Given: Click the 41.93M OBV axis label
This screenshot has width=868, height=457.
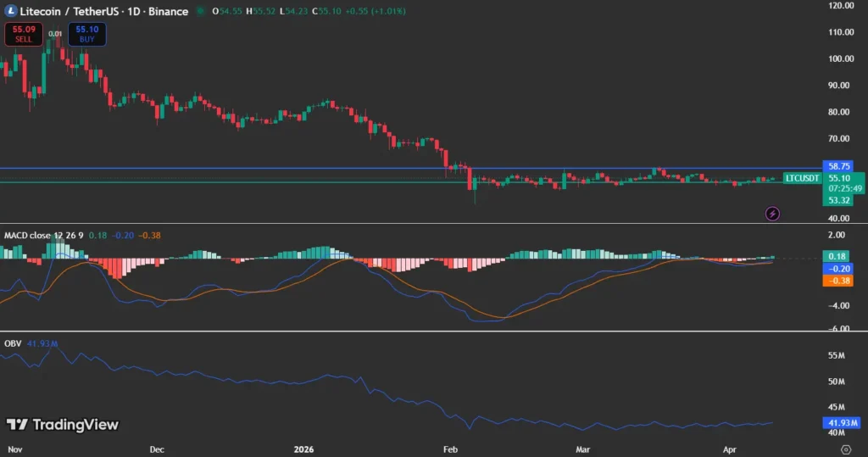Looking at the screenshot, I should (842, 422).
